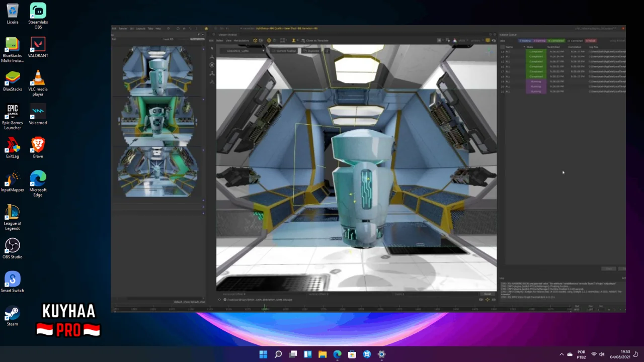Screen dimensions: 644x362
Task: Filter the queue by Failed jobs
Action: [591, 41]
